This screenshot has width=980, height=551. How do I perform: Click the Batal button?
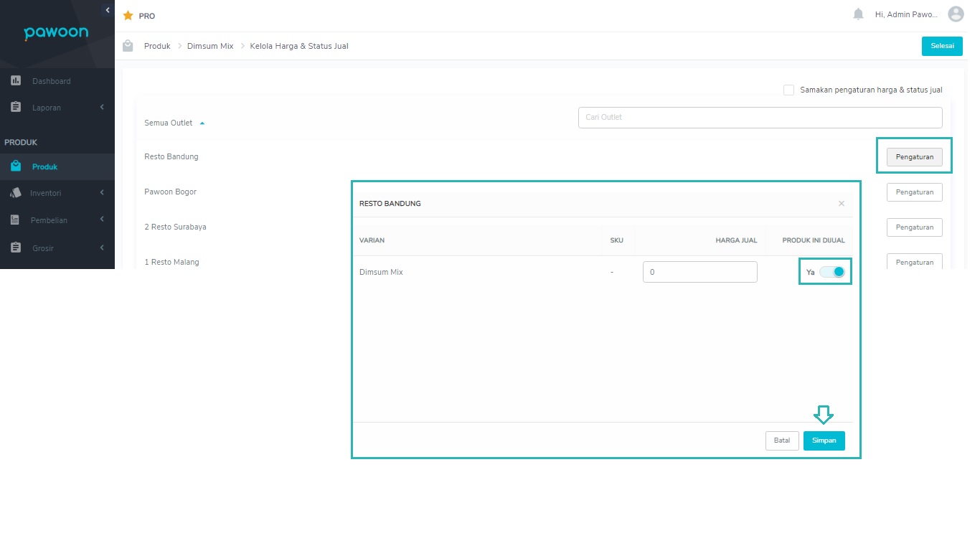coord(782,441)
